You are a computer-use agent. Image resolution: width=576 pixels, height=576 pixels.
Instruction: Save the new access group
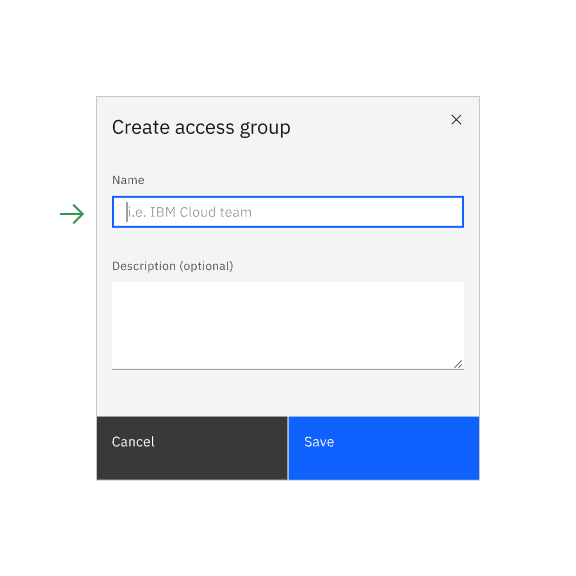[x=384, y=448]
